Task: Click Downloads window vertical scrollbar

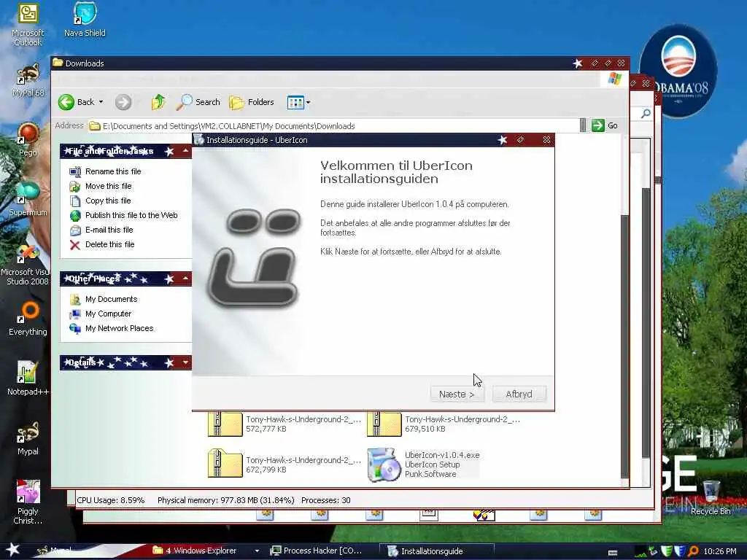Action: coord(624,348)
